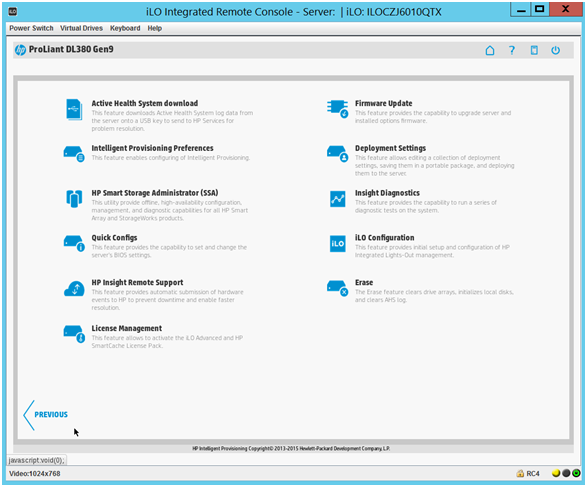Open the Help question mark icon

coord(512,50)
